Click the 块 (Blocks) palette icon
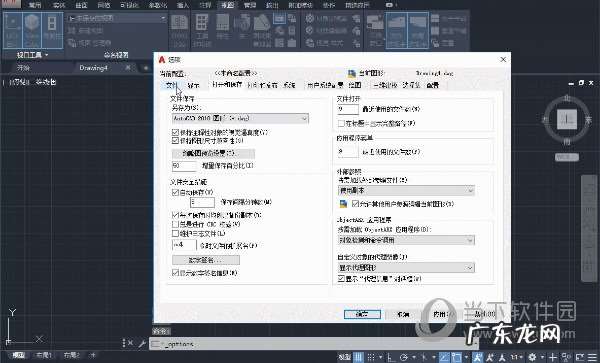The image size is (600, 363). (242, 28)
